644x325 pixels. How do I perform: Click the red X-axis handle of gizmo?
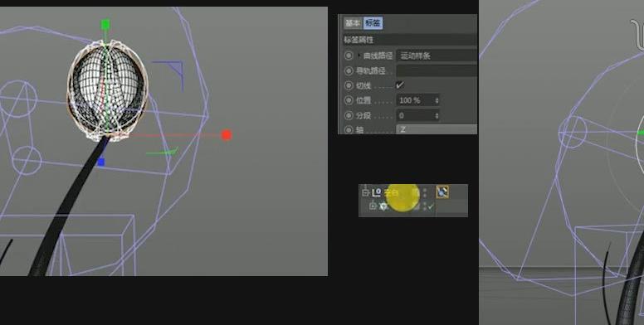click(227, 135)
